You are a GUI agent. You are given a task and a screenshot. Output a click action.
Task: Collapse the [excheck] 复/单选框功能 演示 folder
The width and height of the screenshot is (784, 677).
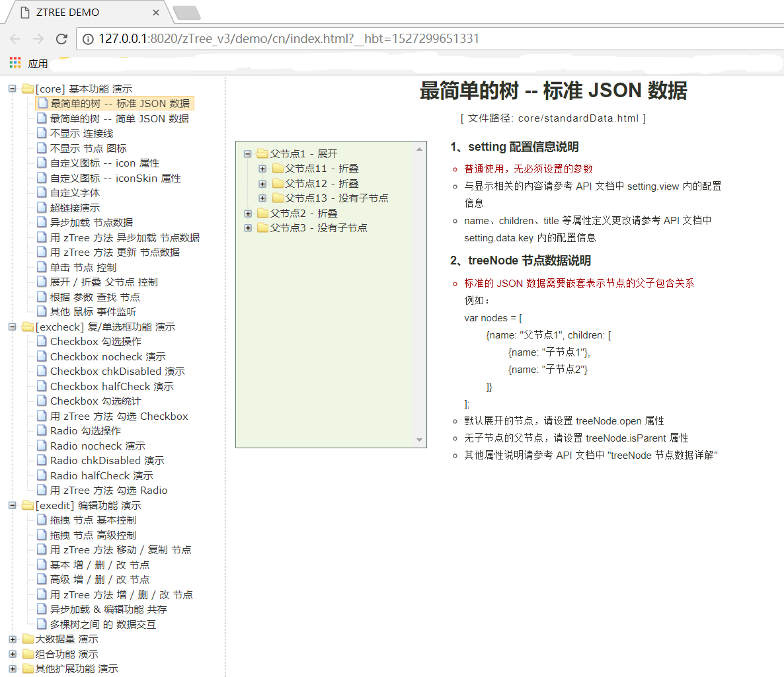(x=13, y=327)
